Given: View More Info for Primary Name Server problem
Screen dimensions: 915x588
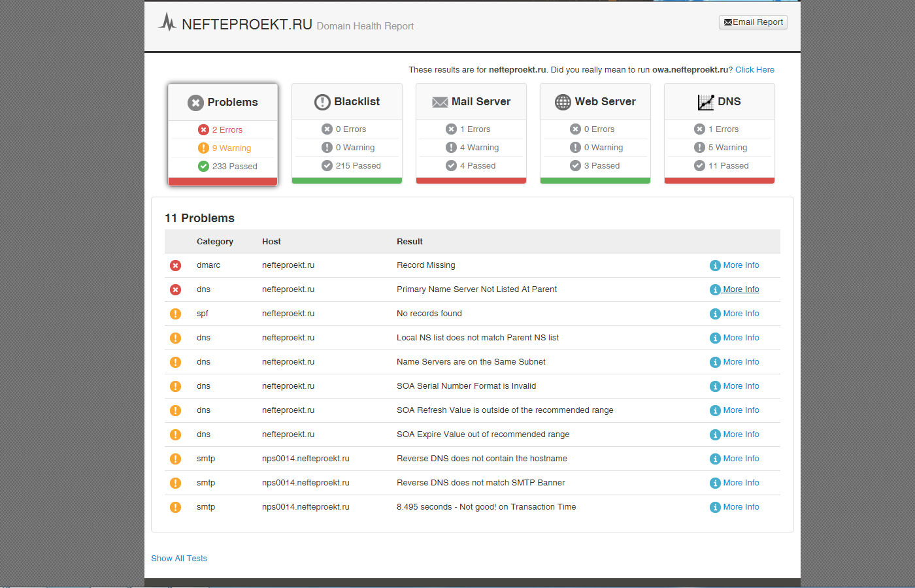Looking at the screenshot, I should point(740,289).
